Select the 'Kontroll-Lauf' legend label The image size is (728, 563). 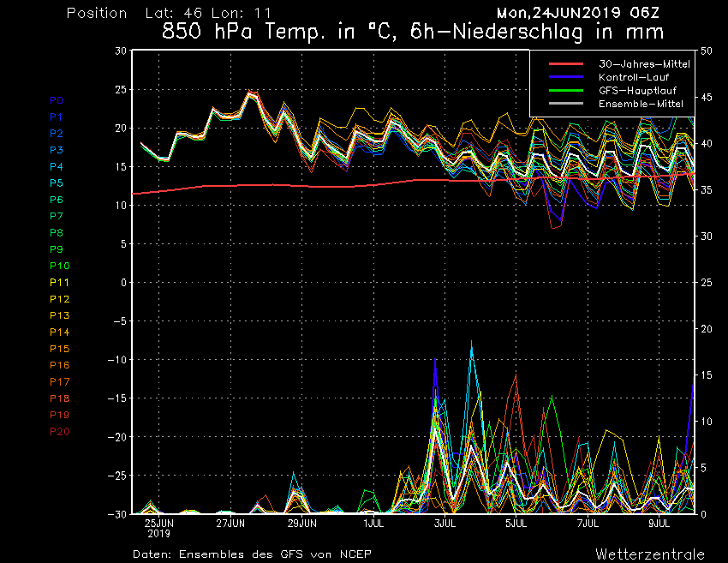634,77
